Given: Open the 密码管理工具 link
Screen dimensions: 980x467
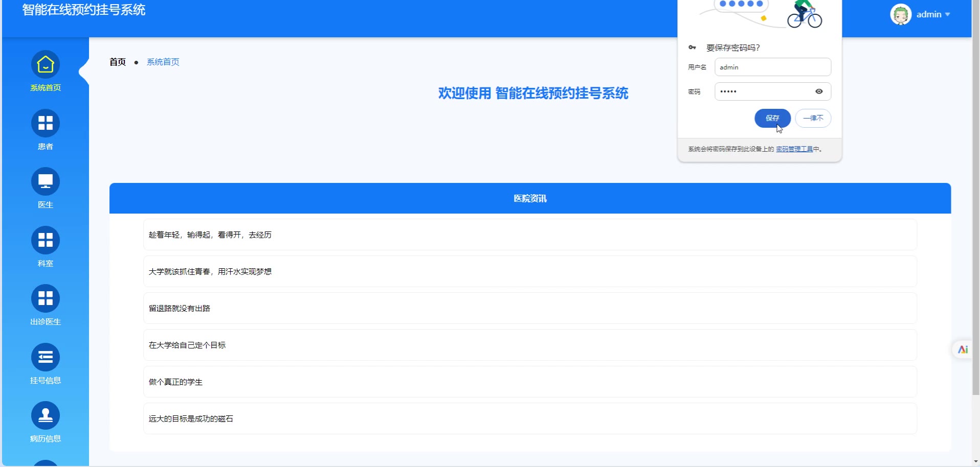Looking at the screenshot, I should coord(794,149).
